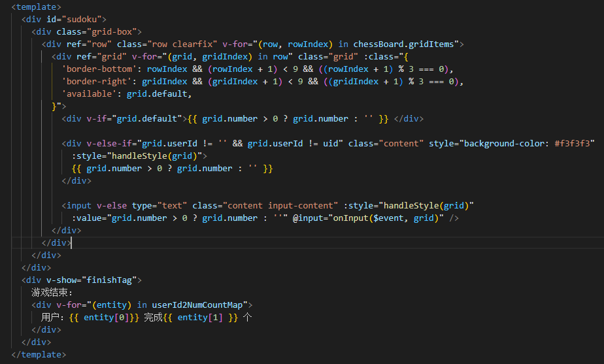Click the input v-else tag
Image resolution: width=604 pixels, height=364 pixels.
point(94,206)
